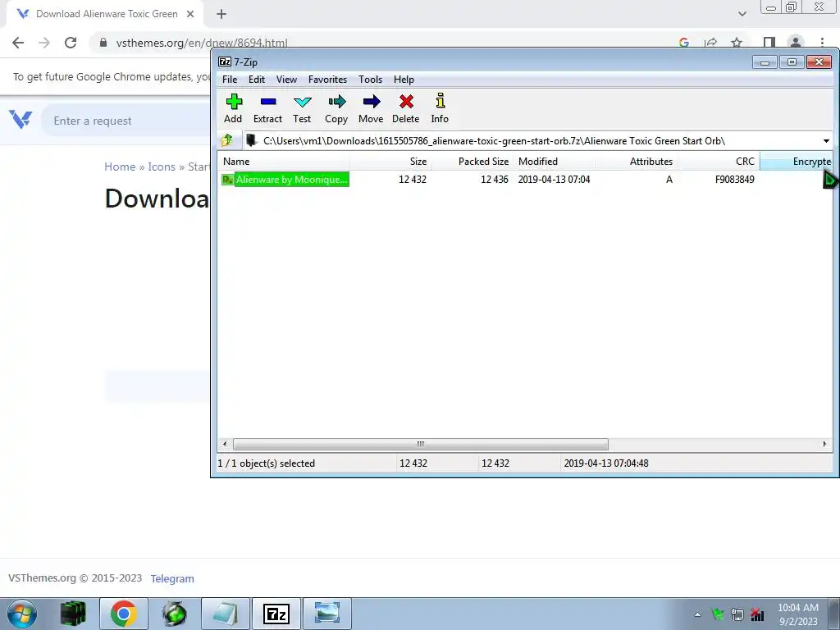
Task: Select the Copy toolbar icon in 7-Zip
Action: tap(336, 109)
